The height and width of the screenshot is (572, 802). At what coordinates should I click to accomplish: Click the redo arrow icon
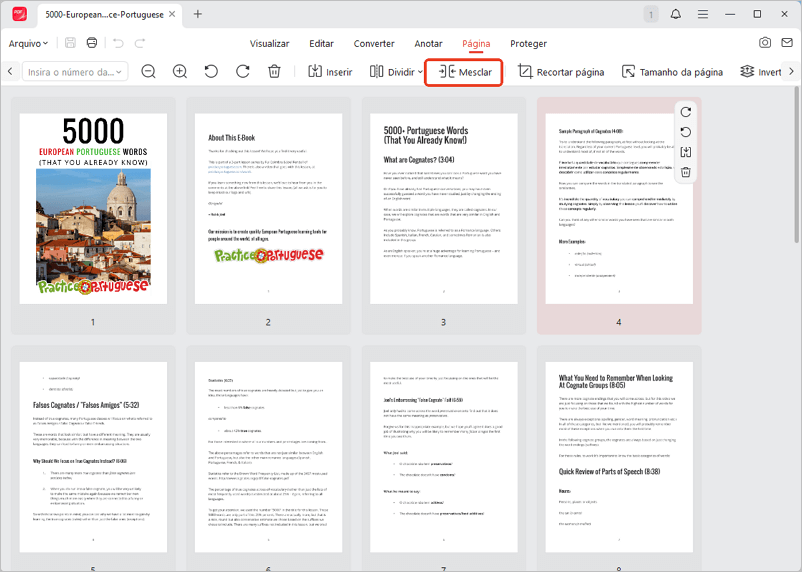coord(140,43)
